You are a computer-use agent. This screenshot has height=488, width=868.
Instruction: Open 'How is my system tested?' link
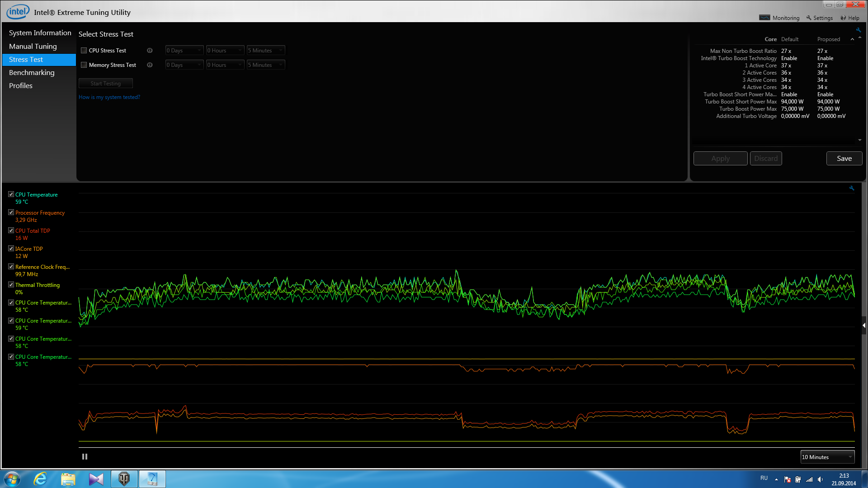[x=109, y=97]
